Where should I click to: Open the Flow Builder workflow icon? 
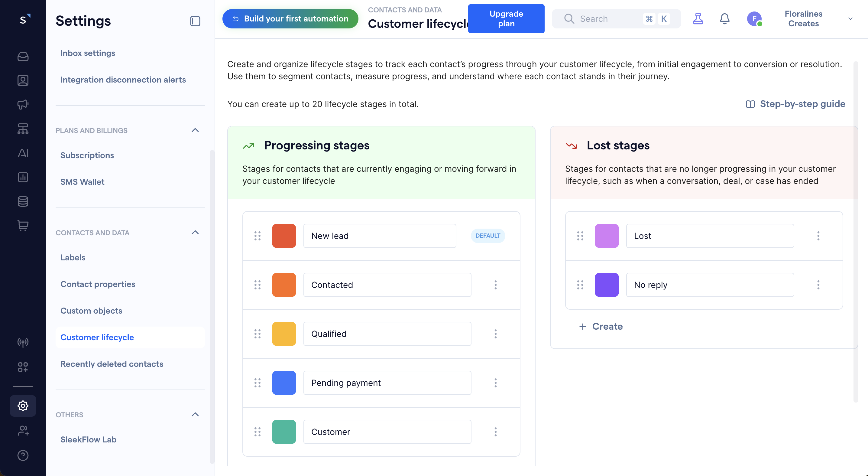coord(23,129)
